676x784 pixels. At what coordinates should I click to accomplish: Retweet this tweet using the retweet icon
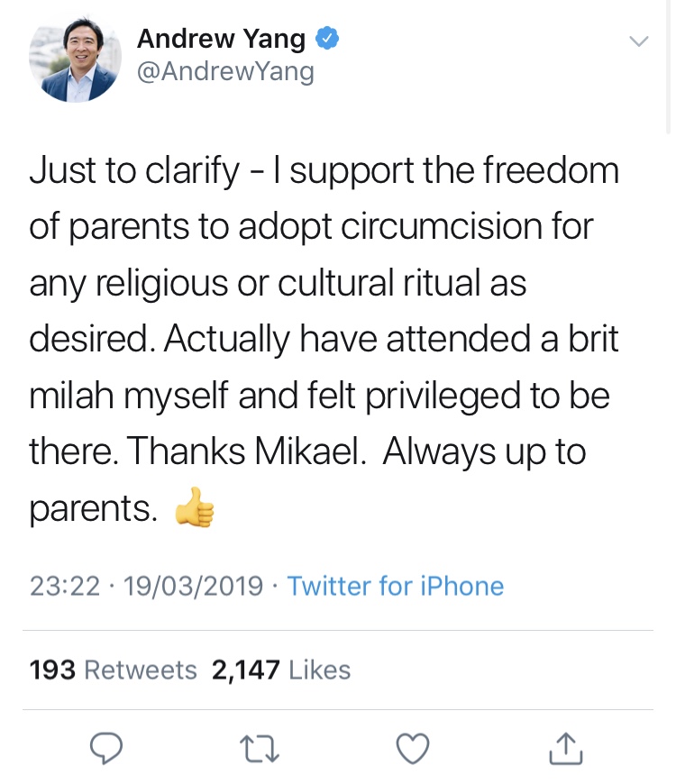point(262,747)
